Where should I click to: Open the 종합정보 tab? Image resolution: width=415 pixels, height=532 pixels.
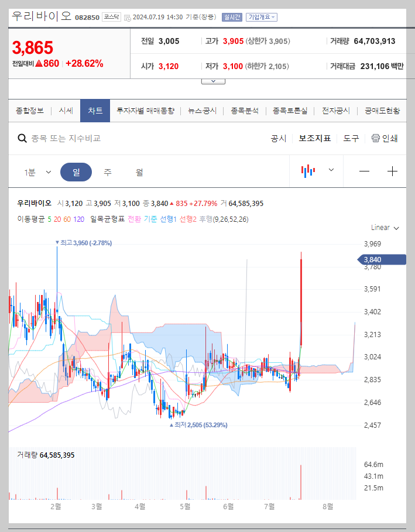click(x=30, y=111)
